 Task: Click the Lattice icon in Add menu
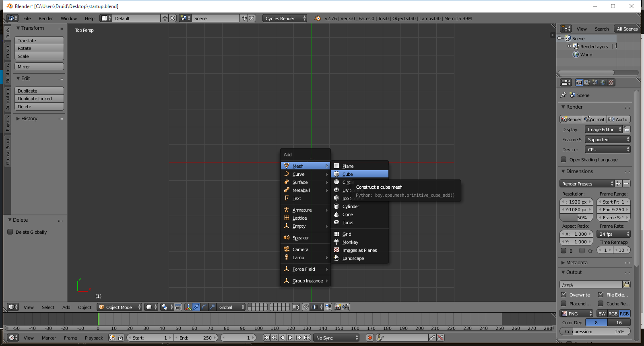(287, 218)
